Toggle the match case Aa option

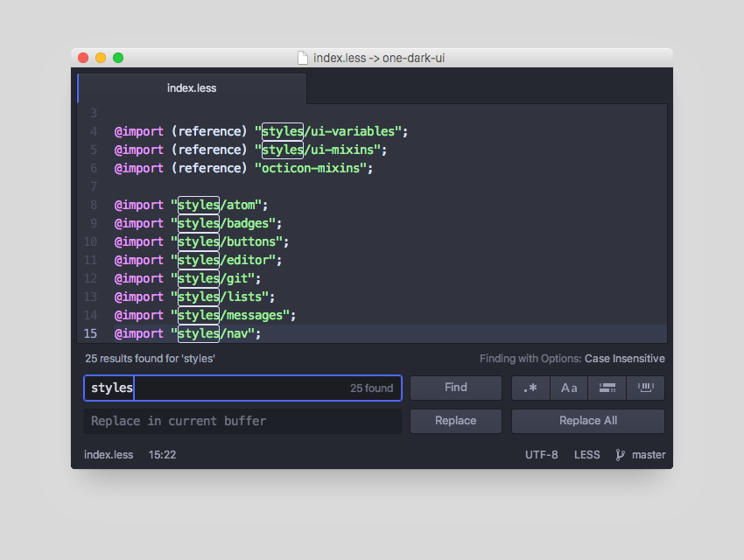pyautogui.click(x=569, y=388)
